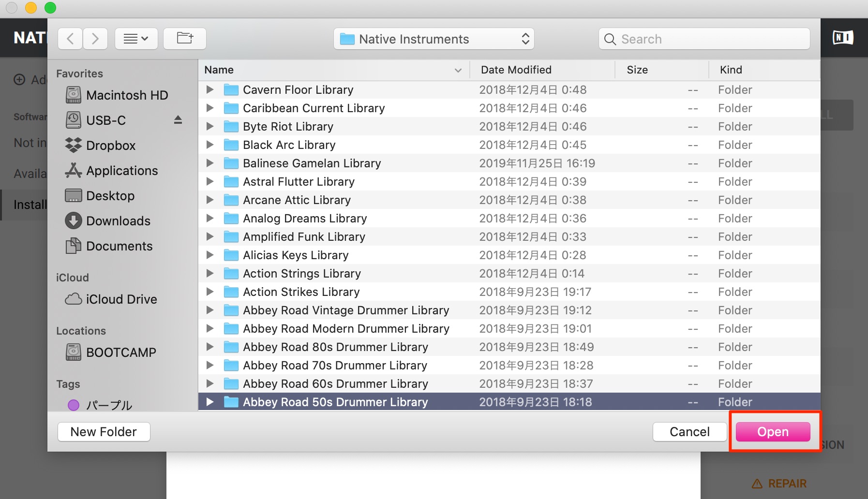Open Documents in the sidebar

coord(109,246)
